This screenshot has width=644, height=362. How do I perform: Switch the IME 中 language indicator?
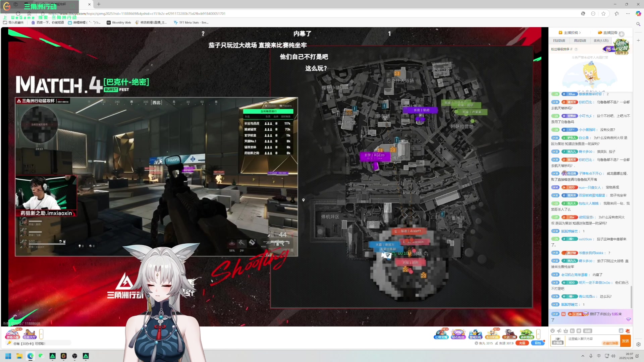(x=599, y=356)
